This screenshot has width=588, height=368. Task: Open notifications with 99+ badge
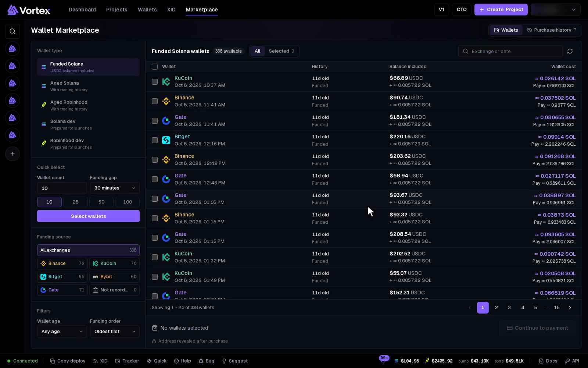click(383, 361)
